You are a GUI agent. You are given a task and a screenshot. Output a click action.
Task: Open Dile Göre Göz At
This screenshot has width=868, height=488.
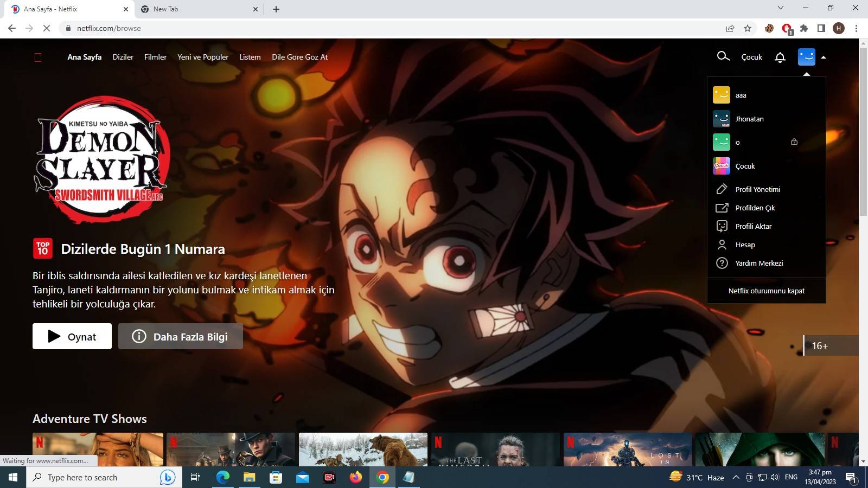[299, 57]
